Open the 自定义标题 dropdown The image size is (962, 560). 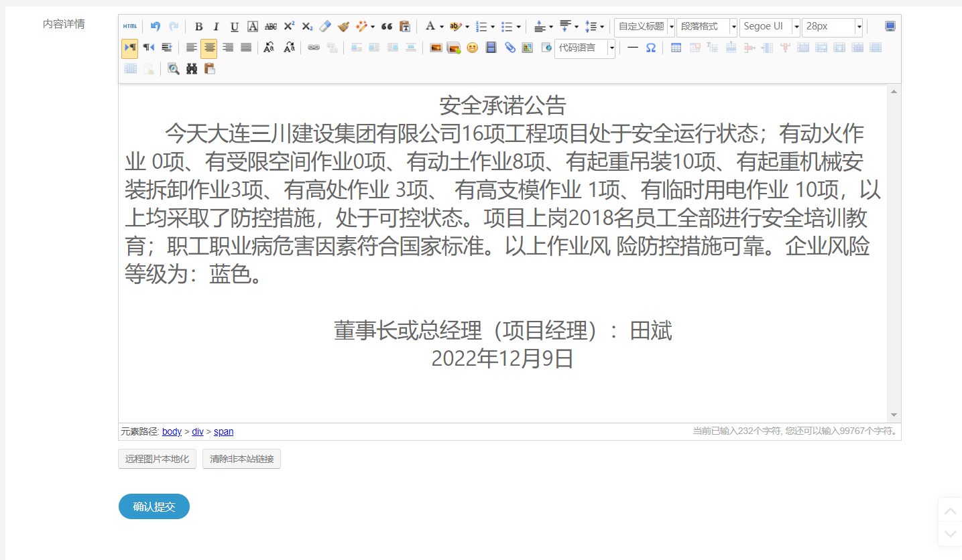(x=644, y=27)
